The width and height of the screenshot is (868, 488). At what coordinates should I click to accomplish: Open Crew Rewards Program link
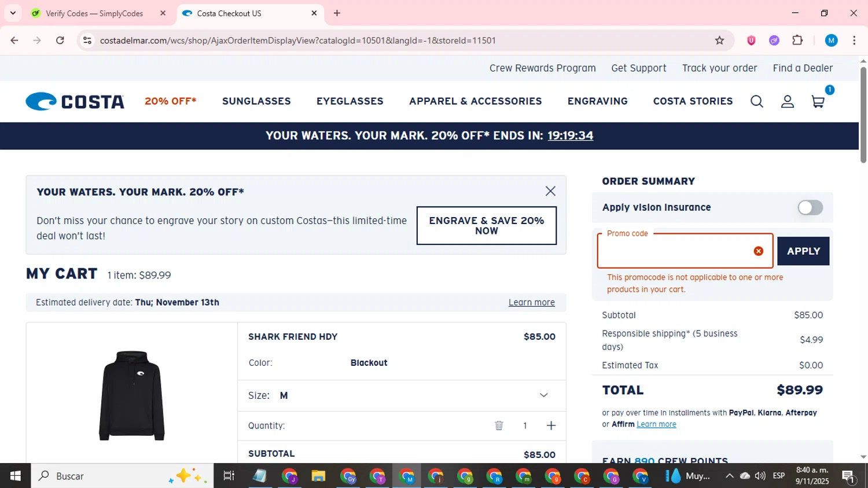pos(542,68)
